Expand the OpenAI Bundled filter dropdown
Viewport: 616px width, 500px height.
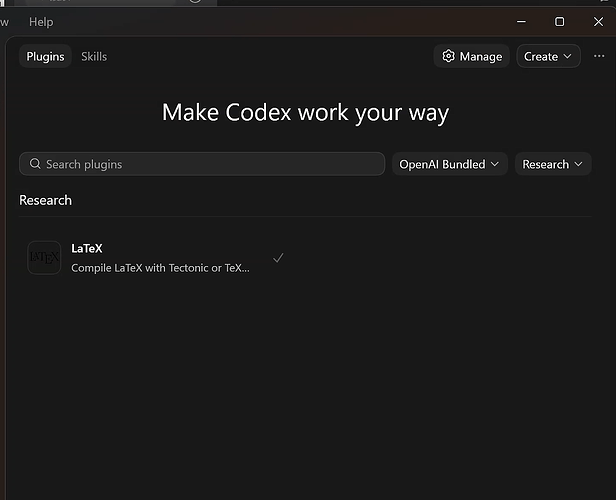click(449, 164)
